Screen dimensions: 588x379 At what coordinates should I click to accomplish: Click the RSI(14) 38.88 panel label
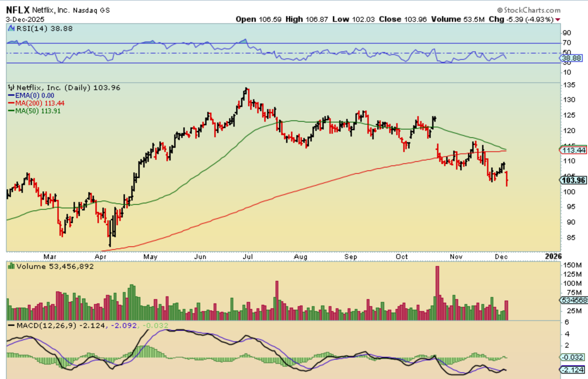coord(44,29)
